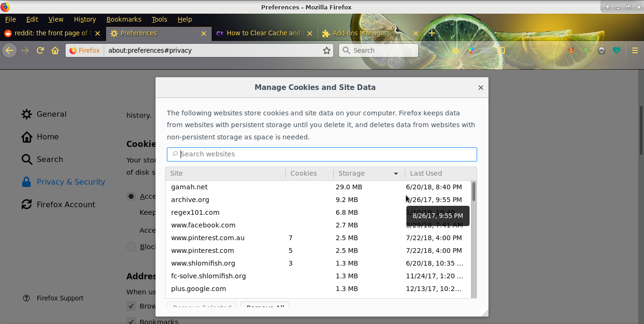This screenshot has height=324, width=644.
Task: Open the Edit menu
Action: pos(32,19)
